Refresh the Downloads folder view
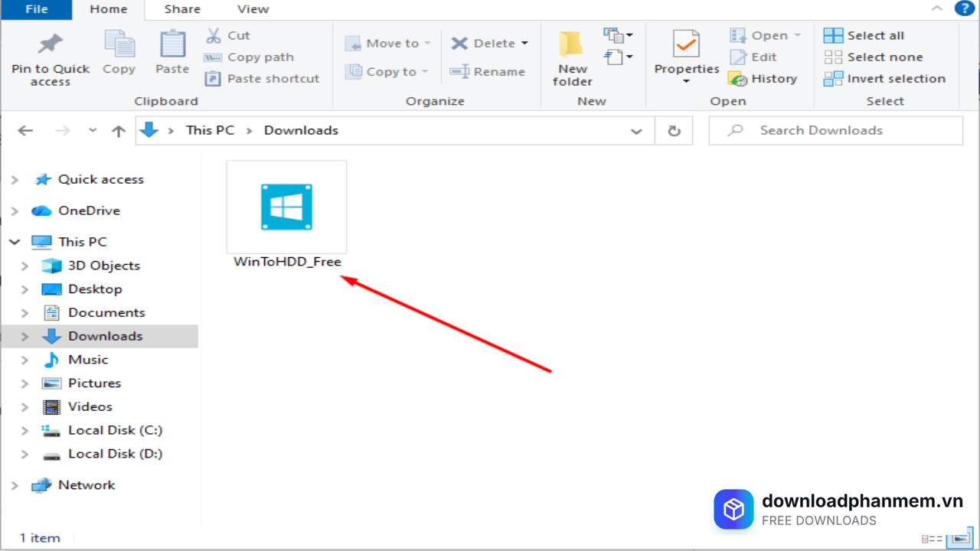The height and width of the screenshot is (551, 980). 674,131
